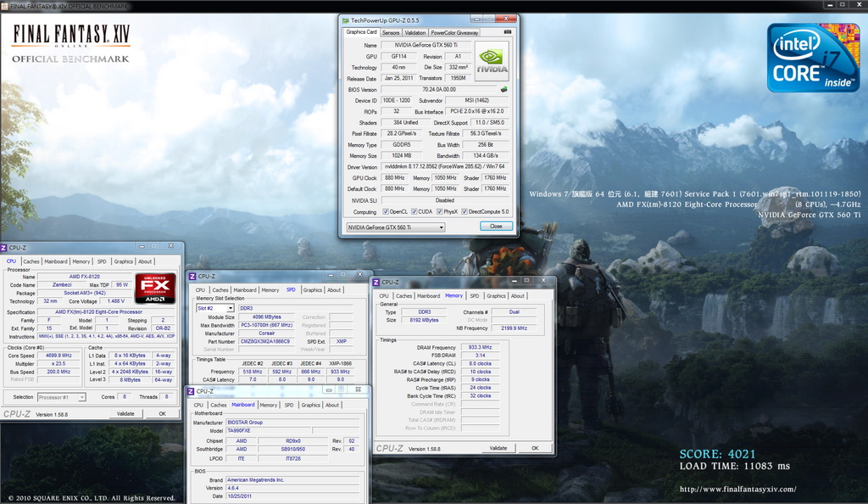Open the About tab in the CPU-Z CPU window

click(x=145, y=261)
